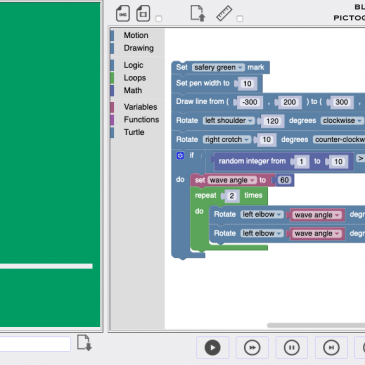Click the first document file icon in toolbar
Image resolution: width=365 pixels, height=365 pixels.
click(123, 14)
